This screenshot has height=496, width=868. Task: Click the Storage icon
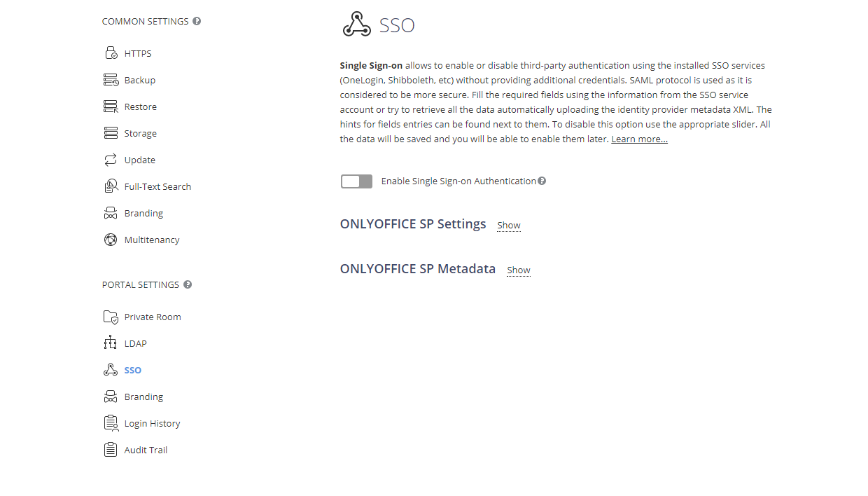[111, 132]
